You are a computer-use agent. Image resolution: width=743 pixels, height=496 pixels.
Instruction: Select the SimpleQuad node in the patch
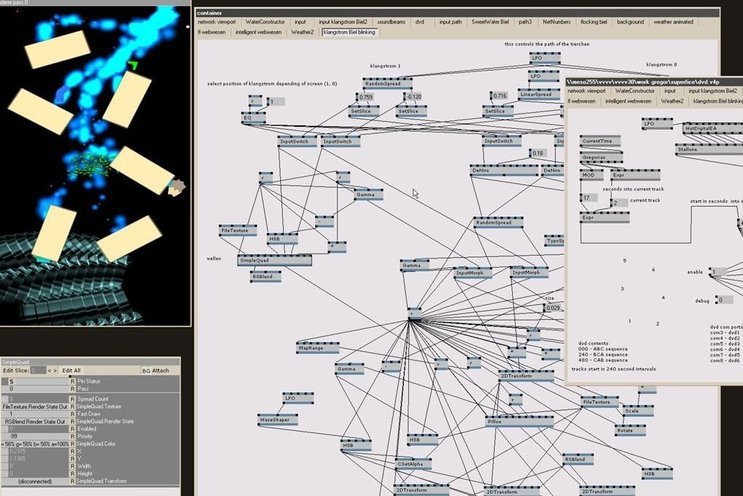[261, 260]
